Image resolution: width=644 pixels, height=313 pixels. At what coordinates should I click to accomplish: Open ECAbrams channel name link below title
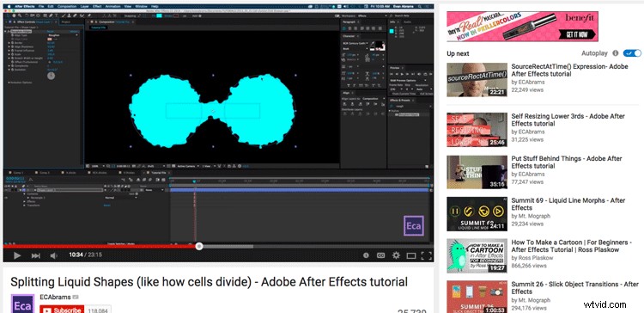click(55, 298)
